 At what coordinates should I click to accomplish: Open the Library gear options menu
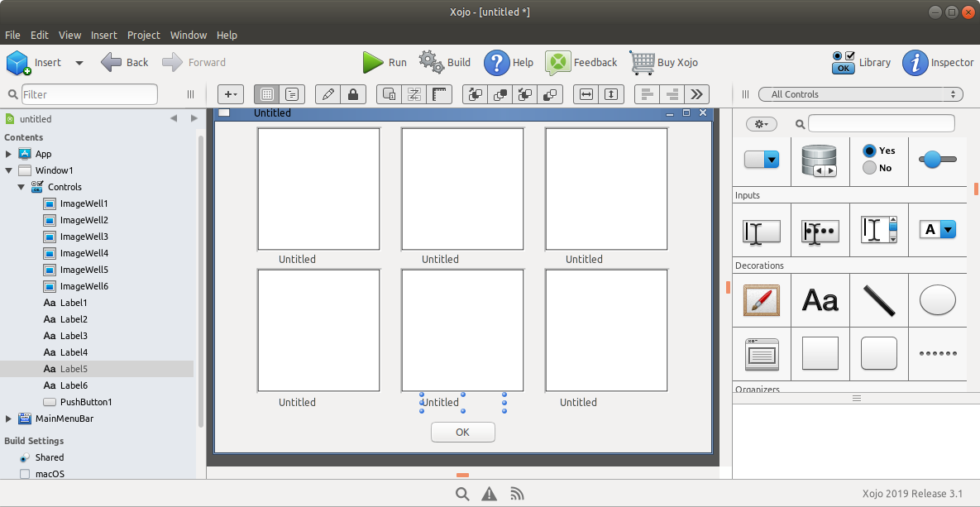761,124
